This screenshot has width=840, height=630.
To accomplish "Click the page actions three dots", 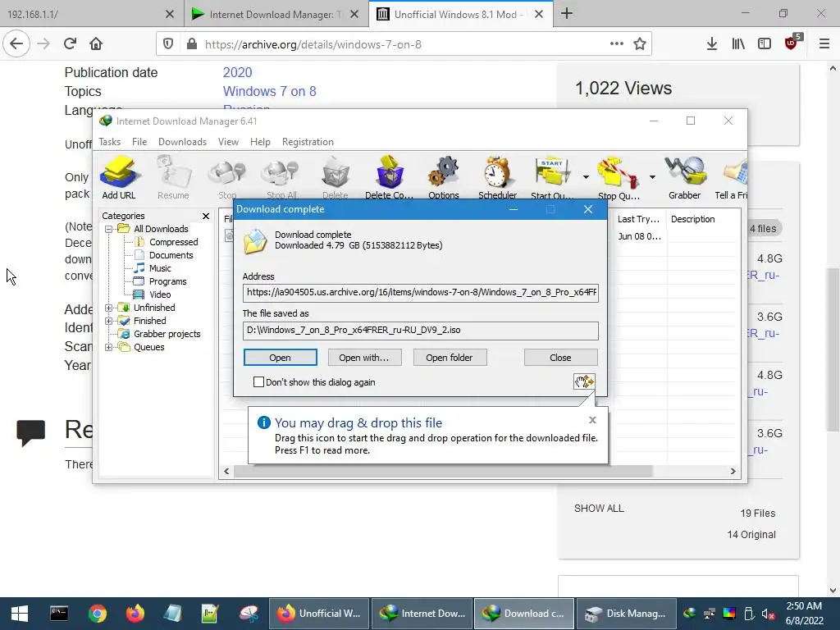I will pyautogui.click(x=617, y=44).
